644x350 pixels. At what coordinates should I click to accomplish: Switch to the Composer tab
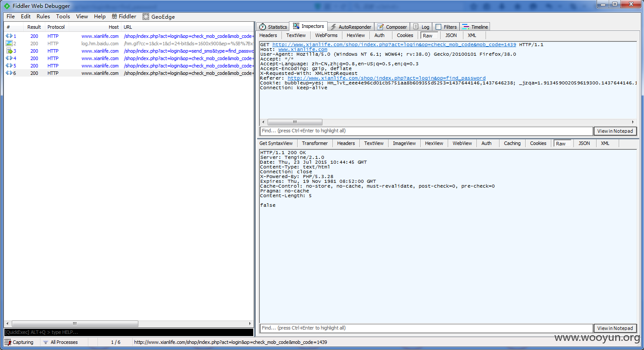[x=392, y=27]
